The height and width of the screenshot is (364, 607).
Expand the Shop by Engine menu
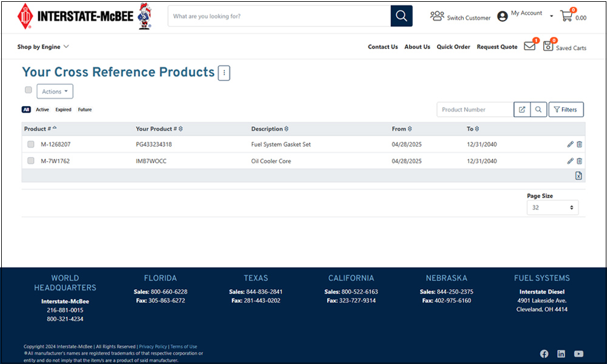coord(43,47)
